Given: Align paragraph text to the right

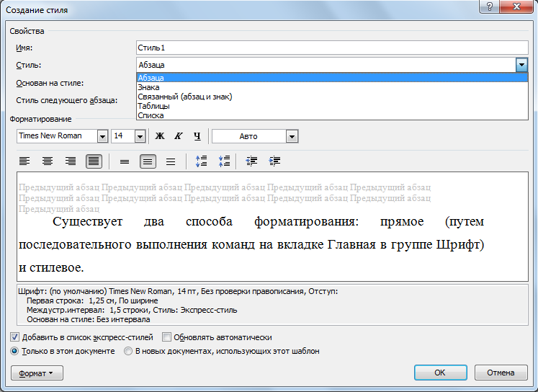Looking at the screenshot, I should 71,161.
